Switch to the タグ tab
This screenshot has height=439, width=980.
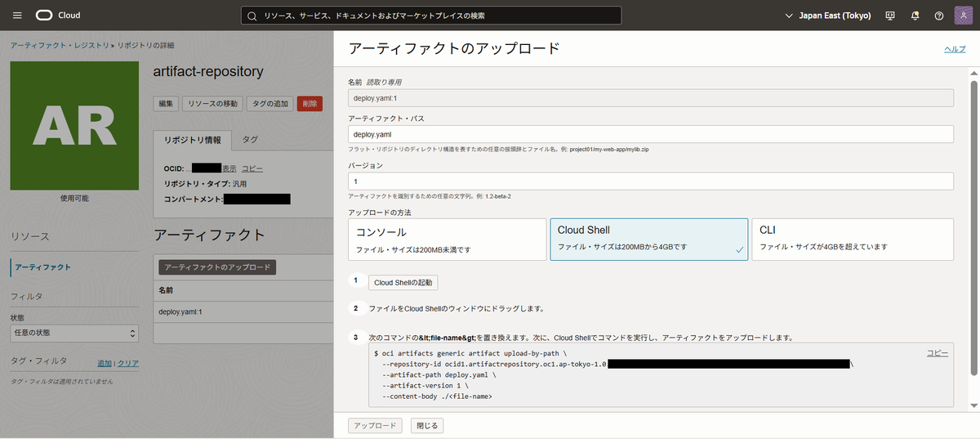pyautogui.click(x=250, y=140)
